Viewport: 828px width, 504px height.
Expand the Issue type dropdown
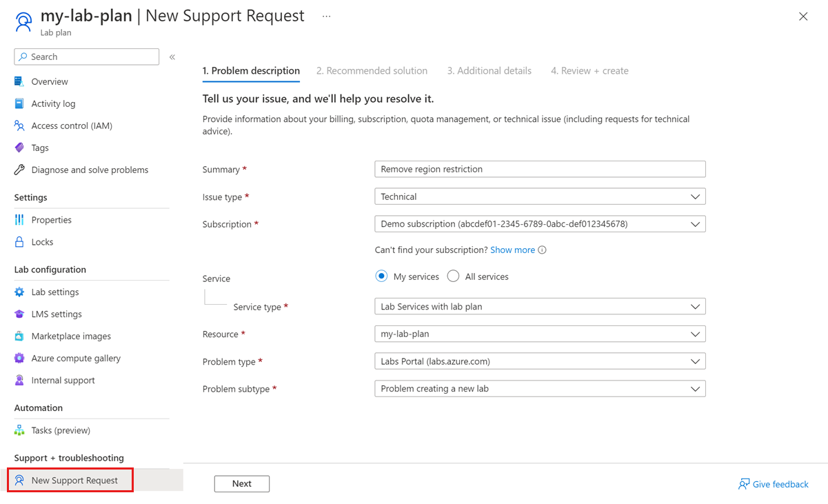[x=540, y=196]
